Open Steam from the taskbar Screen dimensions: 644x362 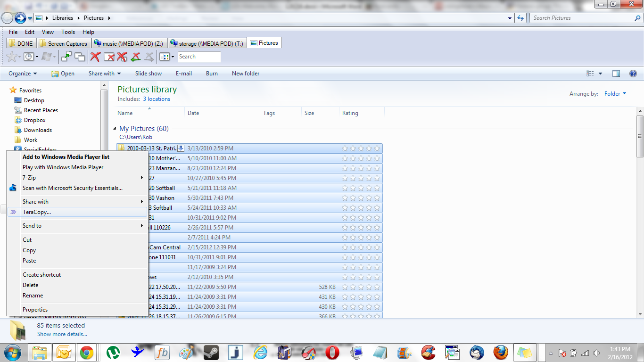click(210, 352)
